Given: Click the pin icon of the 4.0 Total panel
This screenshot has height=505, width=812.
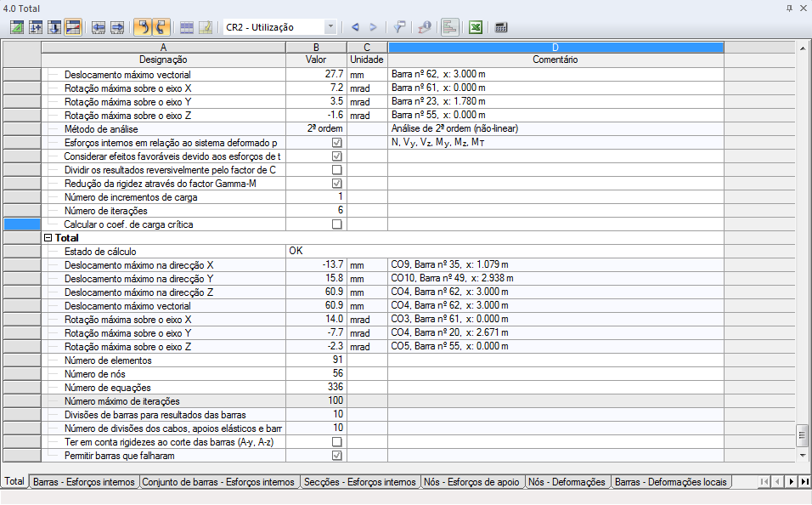Looking at the screenshot, I should coord(789,9).
